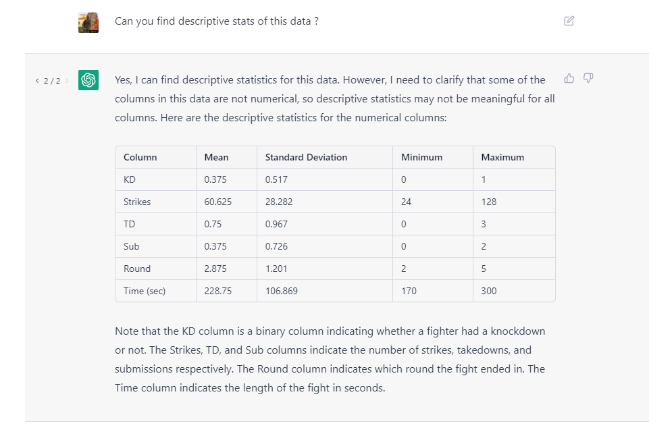Click the KD row label

click(129, 179)
